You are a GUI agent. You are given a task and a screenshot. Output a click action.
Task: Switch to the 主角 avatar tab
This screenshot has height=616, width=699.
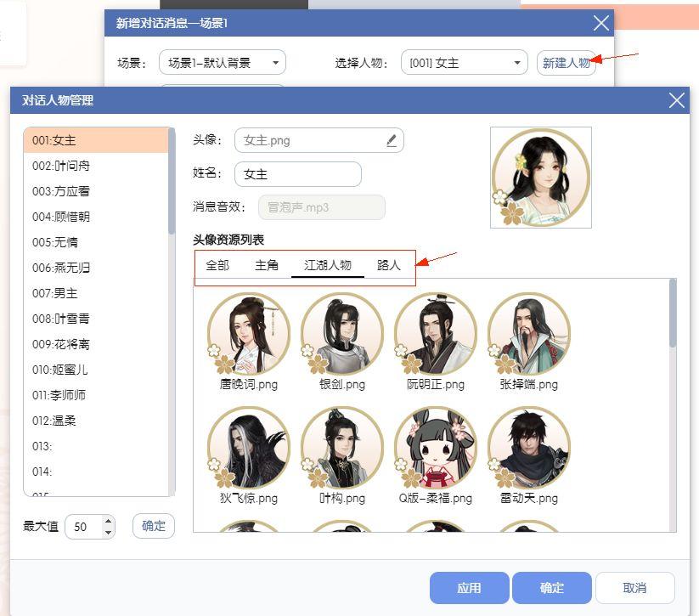click(267, 265)
